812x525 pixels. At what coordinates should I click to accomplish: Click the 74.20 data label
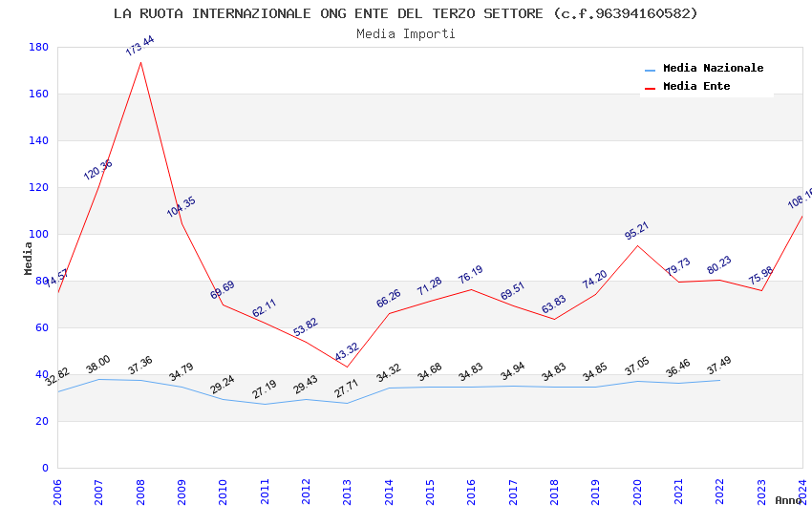(x=594, y=280)
